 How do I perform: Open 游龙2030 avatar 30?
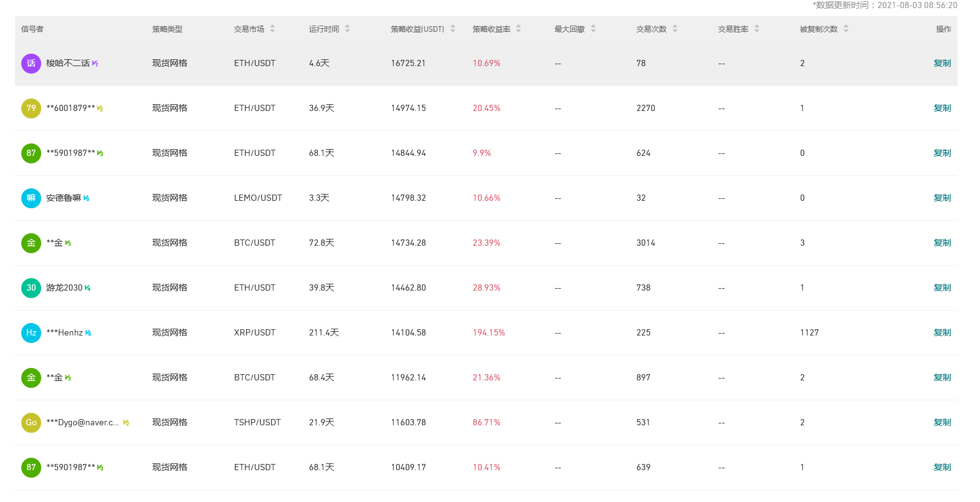click(31, 288)
